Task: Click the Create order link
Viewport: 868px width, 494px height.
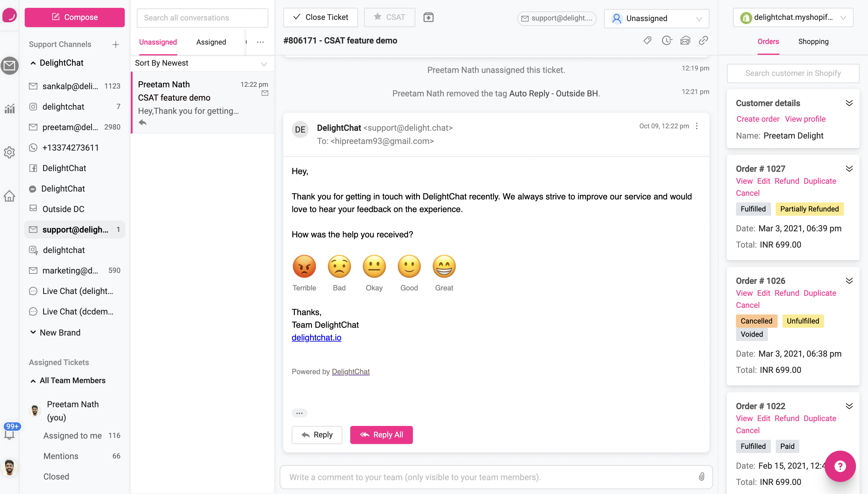Action: [758, 119]
